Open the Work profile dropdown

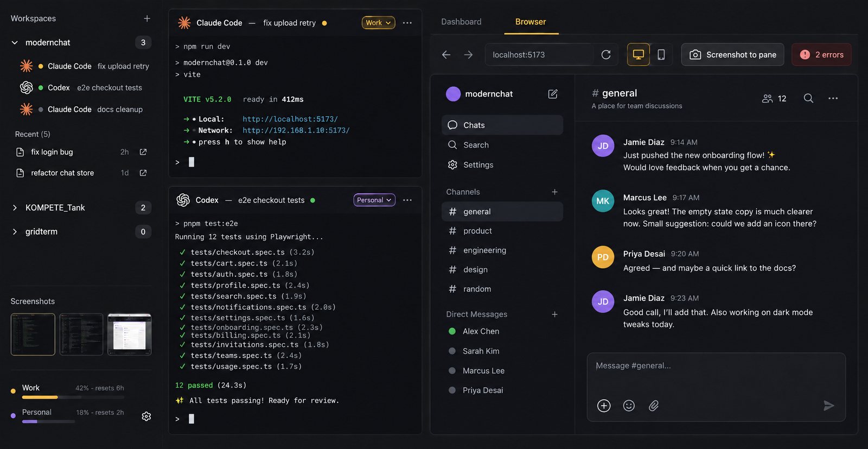pyautogui.click(x=378, y=23)
